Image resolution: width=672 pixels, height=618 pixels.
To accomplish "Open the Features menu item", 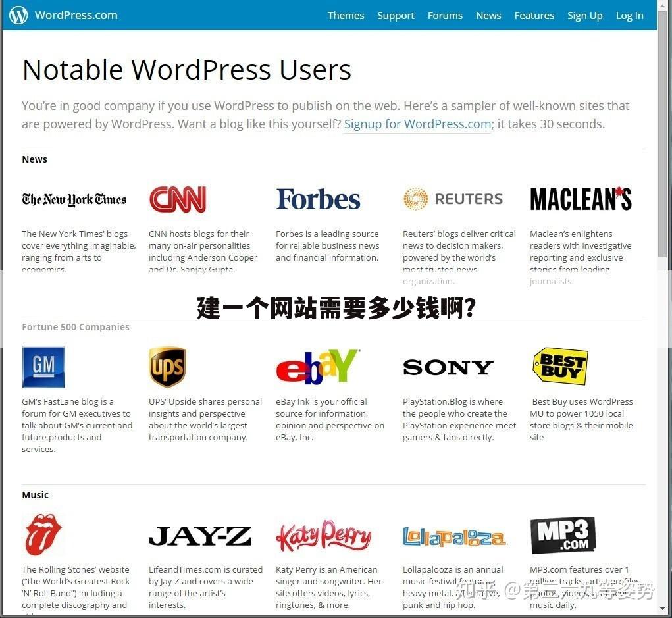I will point(534,15).
